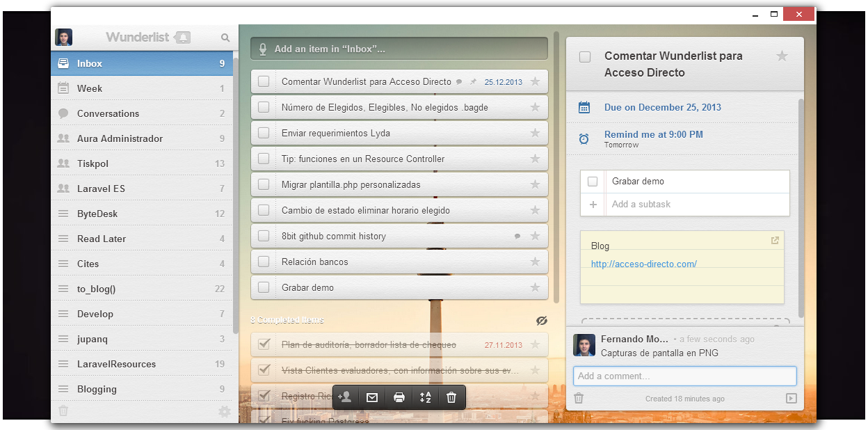This screenshot has width=868, height=430.
Task: Click the Add an item in Inbox field
Action: [399, 49]
